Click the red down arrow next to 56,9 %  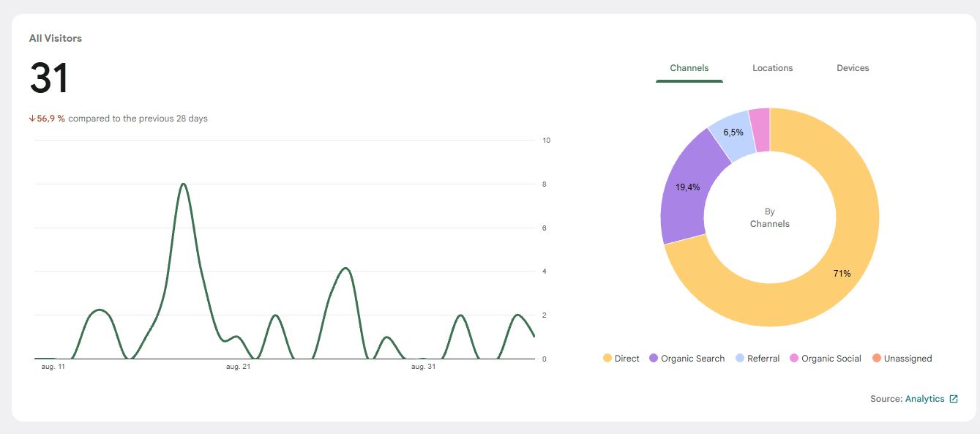click(32, 119)
